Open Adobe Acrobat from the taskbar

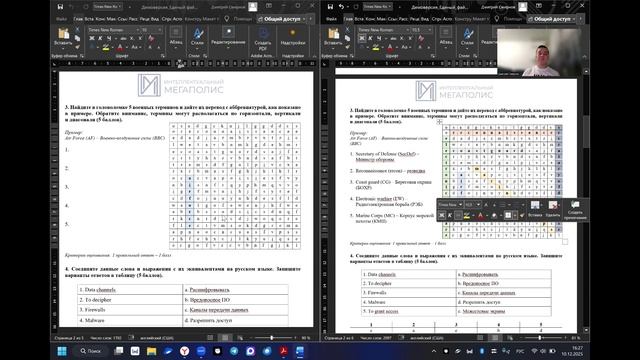point(283,351)
